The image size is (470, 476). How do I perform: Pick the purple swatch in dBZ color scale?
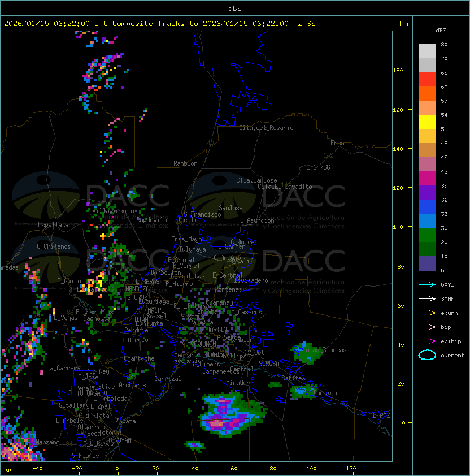point(427,192)
